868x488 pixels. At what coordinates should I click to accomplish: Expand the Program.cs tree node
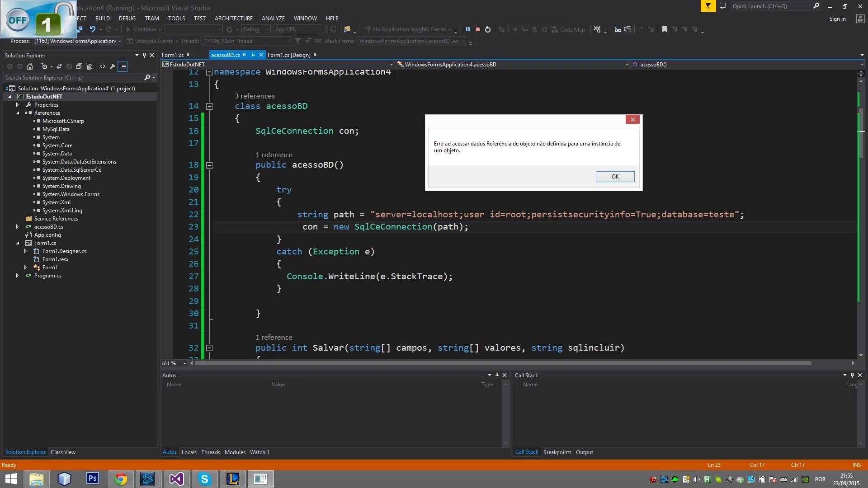17,276
